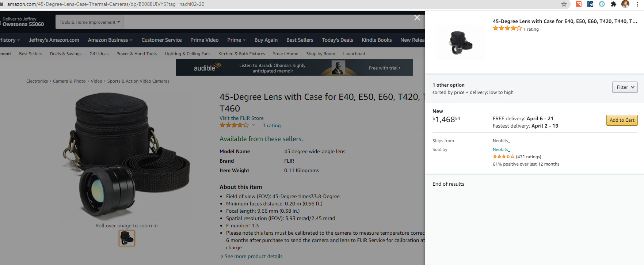Open Today's Deals in the navigation bar

337,40
